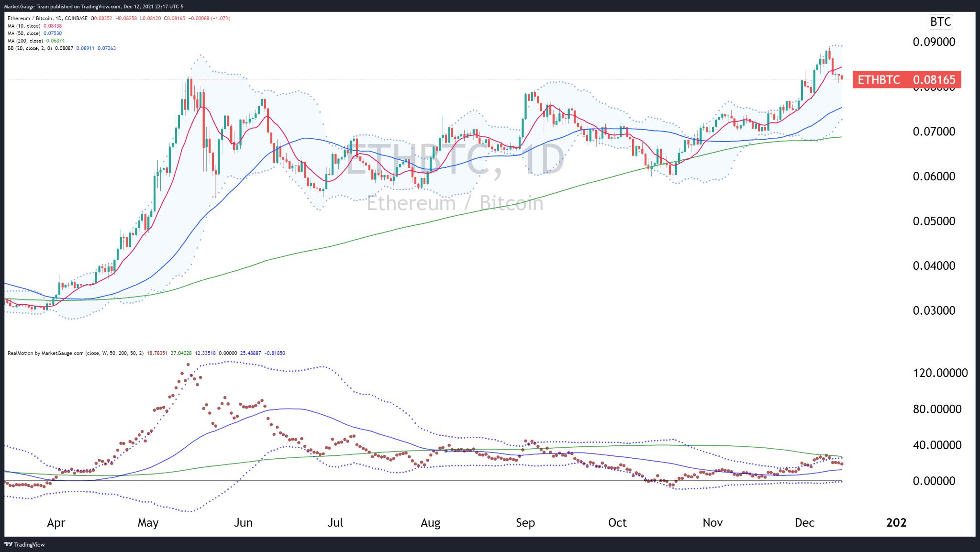Click the Apr label on time axis
This screenshot has height=552, width=980.
tap(56, 523)
